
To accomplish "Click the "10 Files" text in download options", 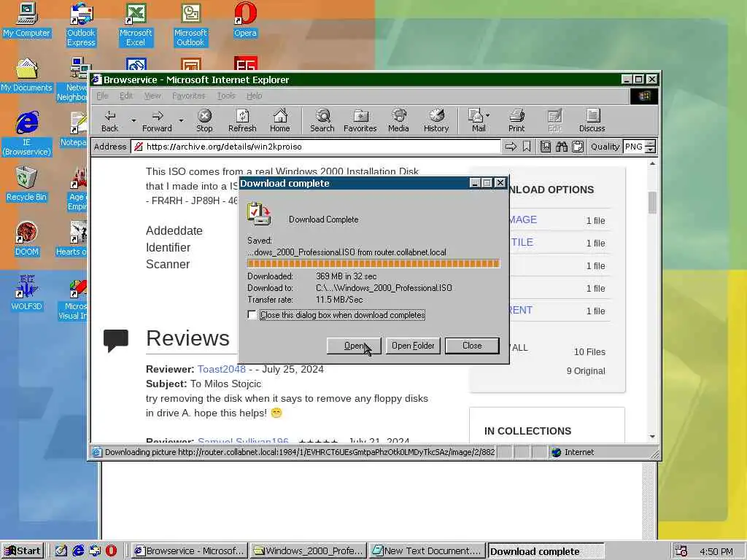I will point(589,352).
